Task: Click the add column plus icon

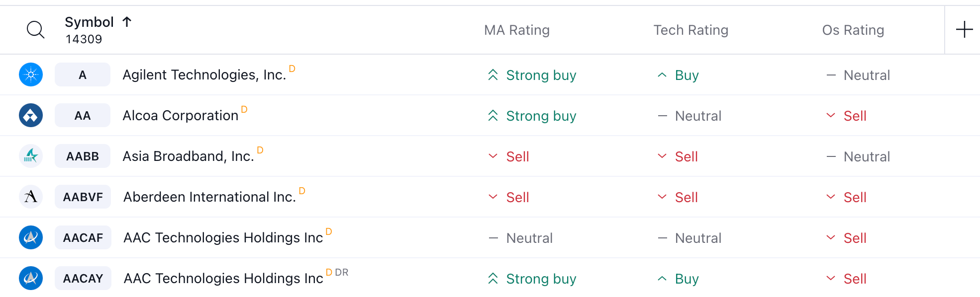Action: click(964, 29)
